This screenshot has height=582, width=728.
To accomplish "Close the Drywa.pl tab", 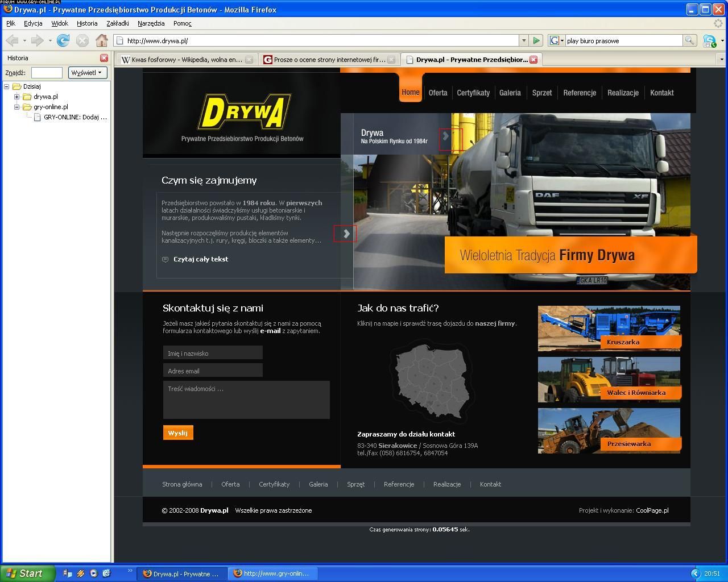I will 533,59.
